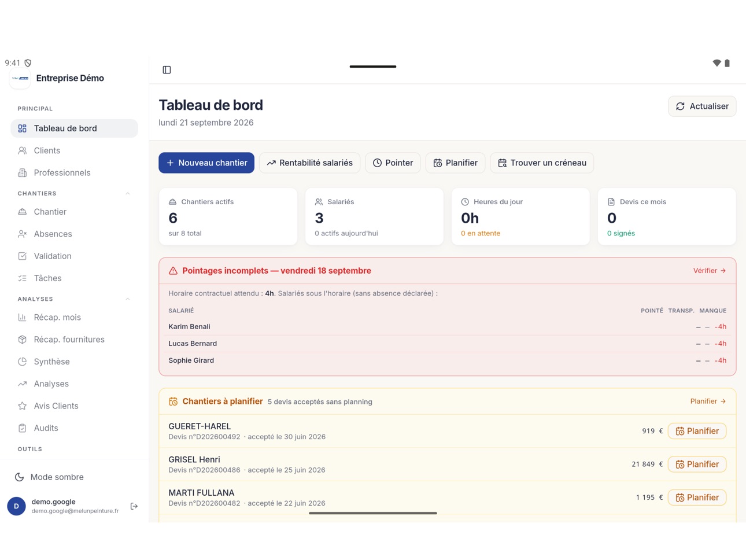746x560 pixels.
Task: Click Trouver un créneau
Action: point(542,163)
